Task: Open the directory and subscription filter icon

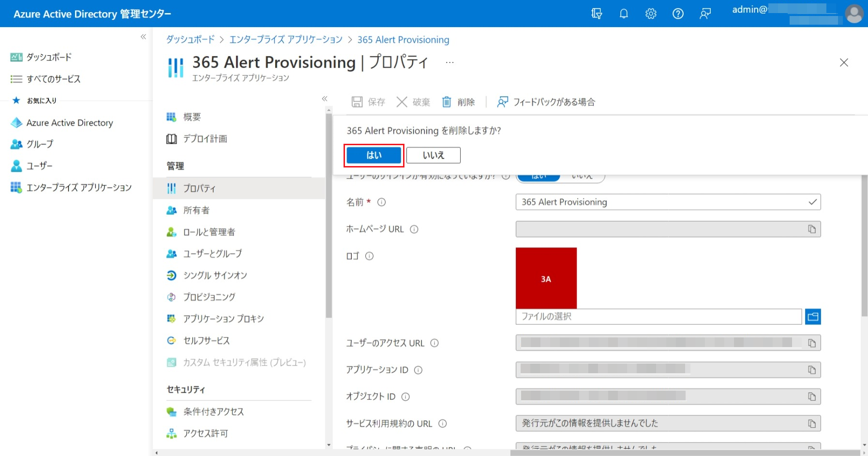Action: [597, 14]
